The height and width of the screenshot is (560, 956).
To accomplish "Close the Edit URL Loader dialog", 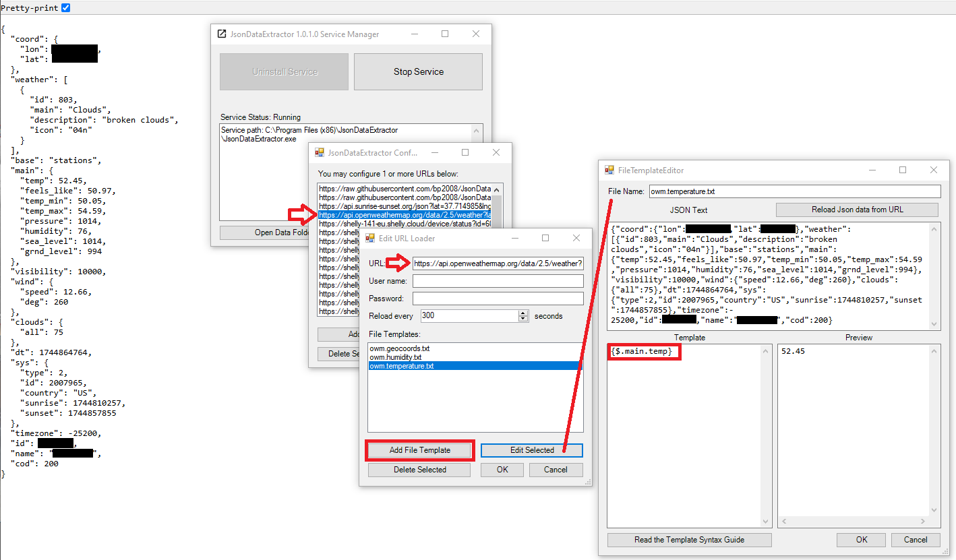I will pyautogui.click(x=576, y=238).
